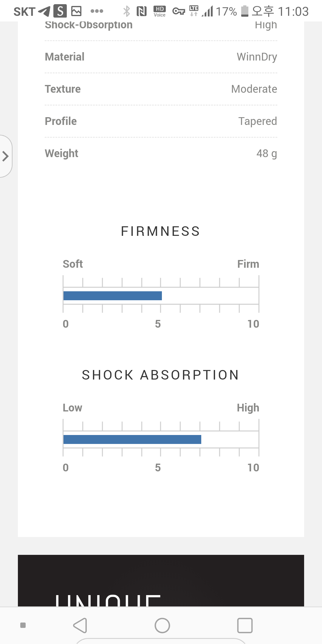Click the Shock Absorption blue bar
The height and width of the screenshot is (644, 322).
132,439
